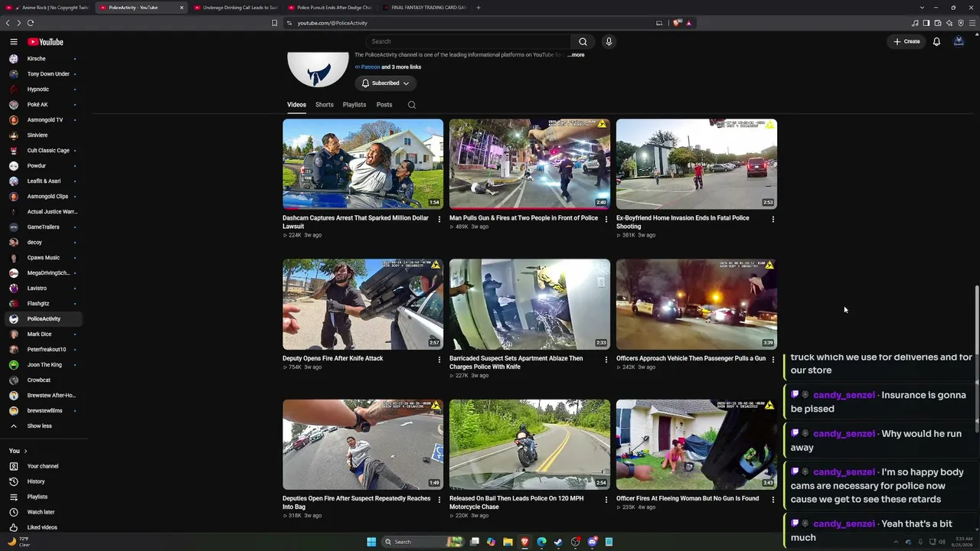Open the Windows Start menu
Viewport: 980px width, 551px height.
(371, 542)
